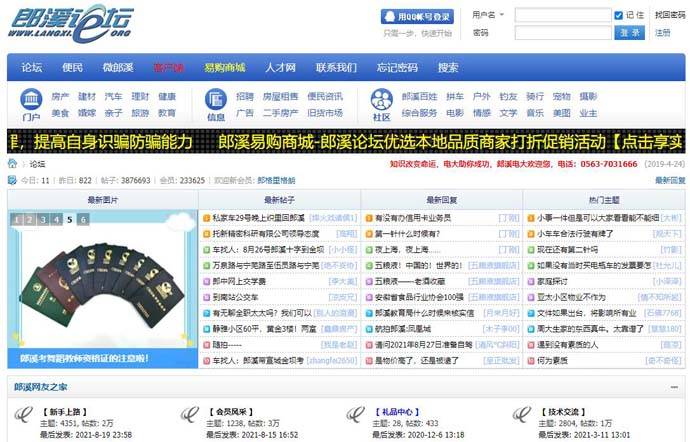Open the 便民 navigation item
The height and width of the screenshot is (442, 690).
tap(72, 67)
